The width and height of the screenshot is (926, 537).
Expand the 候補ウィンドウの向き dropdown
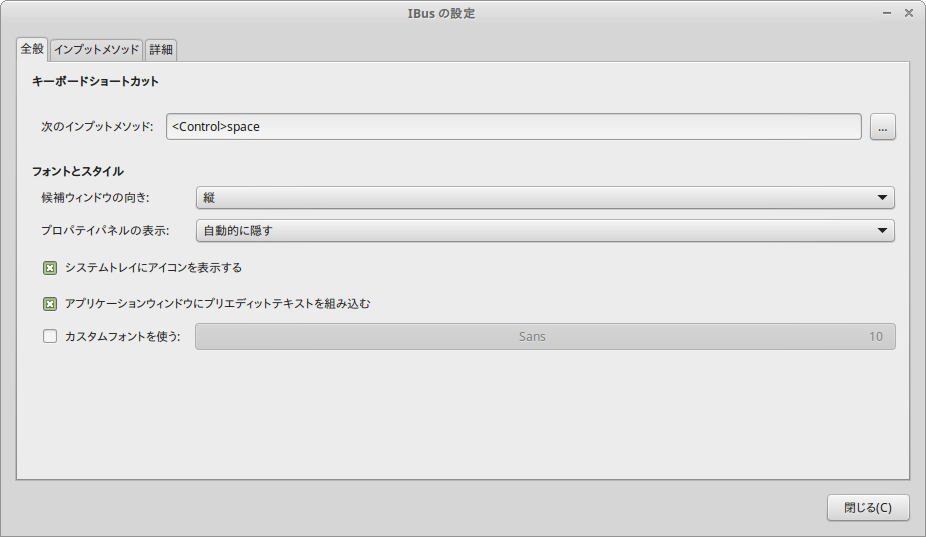tap(545, 197)
